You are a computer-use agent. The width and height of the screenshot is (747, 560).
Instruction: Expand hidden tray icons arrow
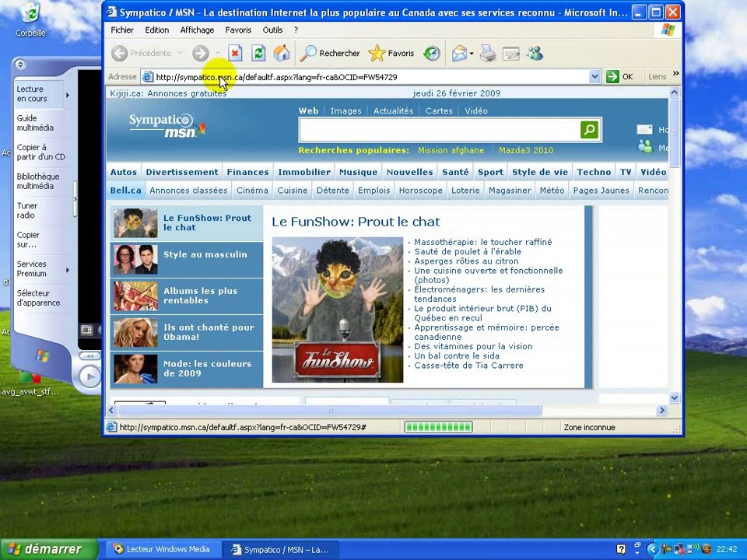652,549
